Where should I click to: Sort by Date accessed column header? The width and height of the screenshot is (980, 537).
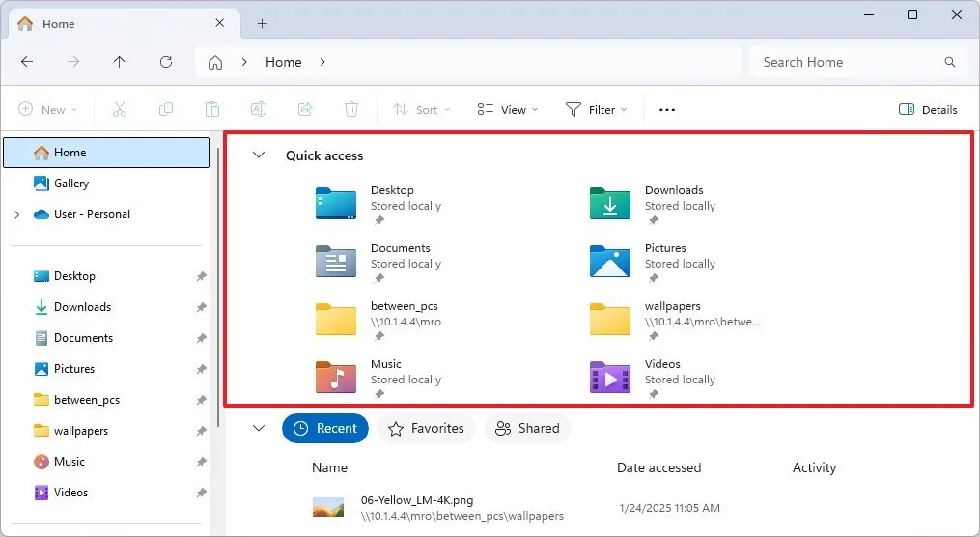pyautogui.click(x=658, y=467)
